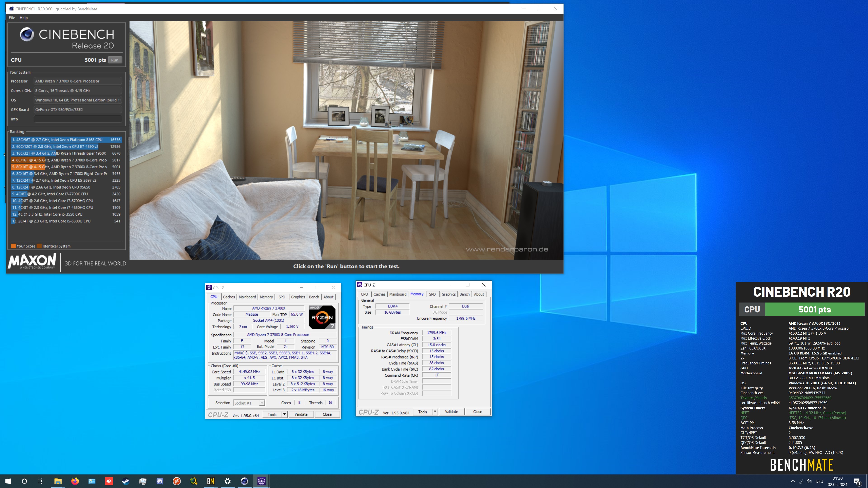This screenshot has width=868, height=488.
Task: Open the volume speaker tray icon
Action: point(809,481)
